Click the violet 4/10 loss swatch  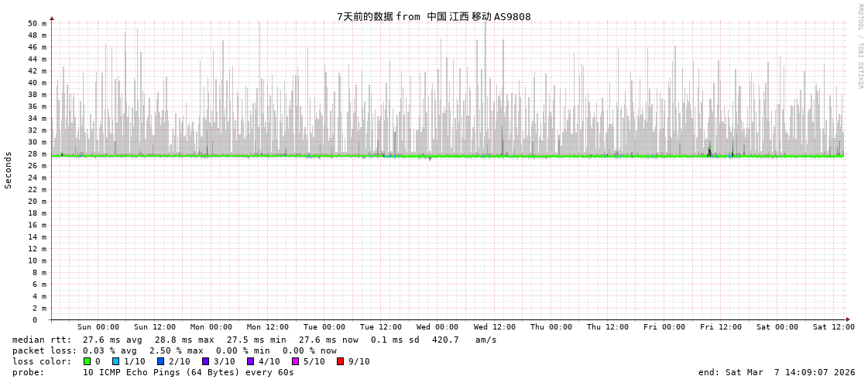pos(250,361)
